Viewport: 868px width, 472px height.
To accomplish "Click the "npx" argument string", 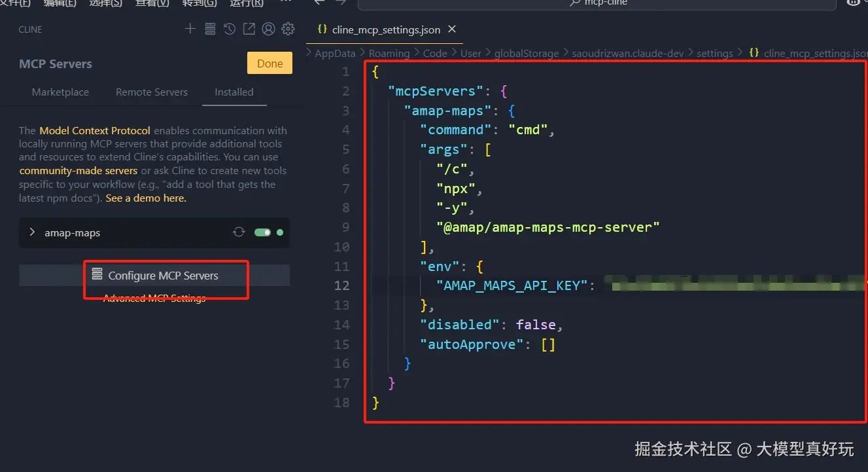I will tap(456, 189).
